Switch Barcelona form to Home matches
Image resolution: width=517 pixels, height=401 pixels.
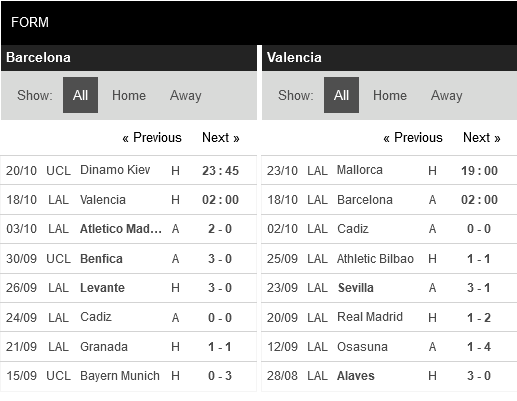(129, 95)
